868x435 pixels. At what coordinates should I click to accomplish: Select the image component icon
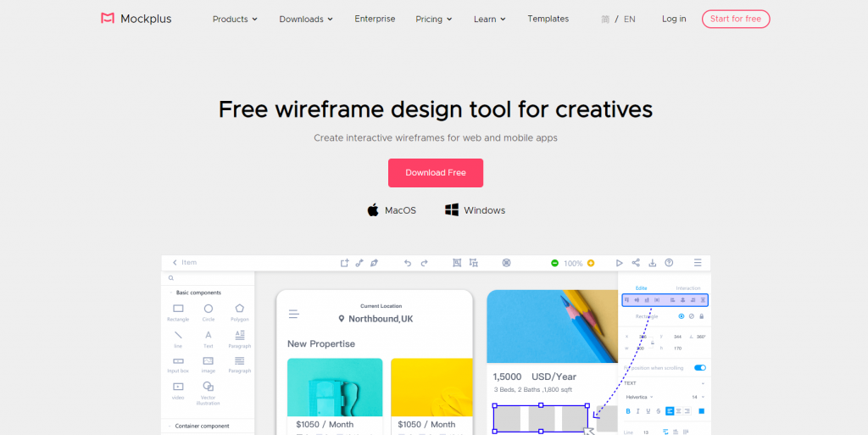click(x=209, y=361)
